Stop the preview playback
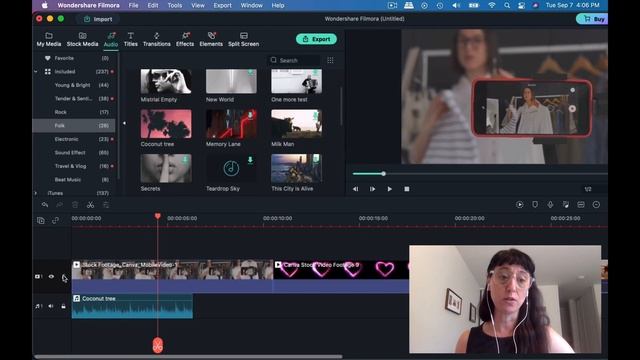640x360 pixels. point(407,189)
